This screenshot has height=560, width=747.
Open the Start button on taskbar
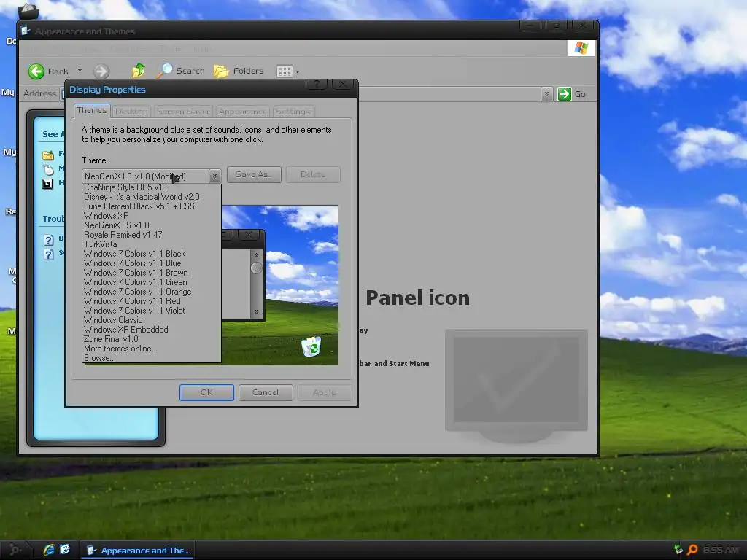(x=15, y=550)
